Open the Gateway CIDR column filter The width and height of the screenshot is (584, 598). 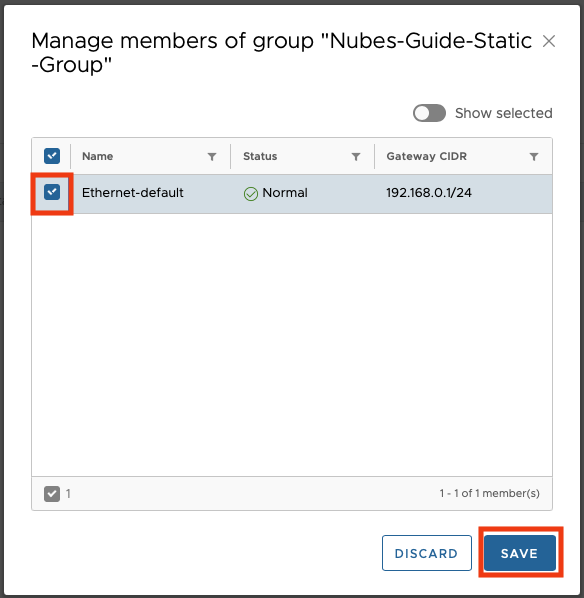[534, 156]
